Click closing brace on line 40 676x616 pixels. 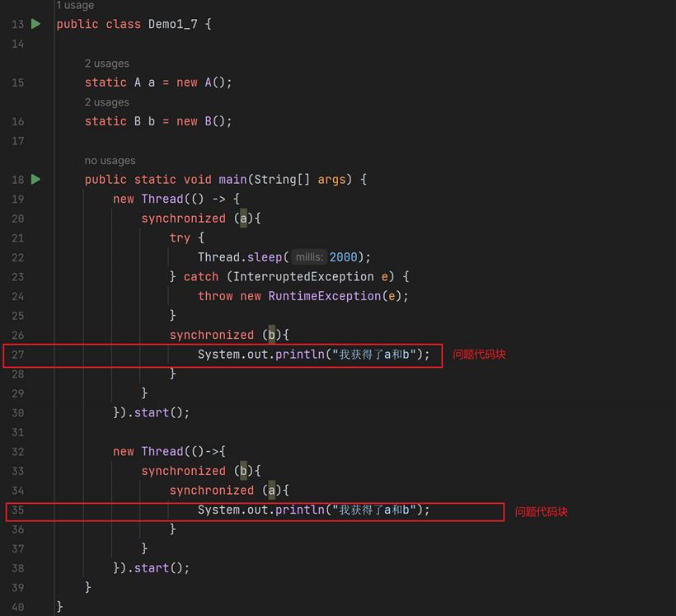60,606
